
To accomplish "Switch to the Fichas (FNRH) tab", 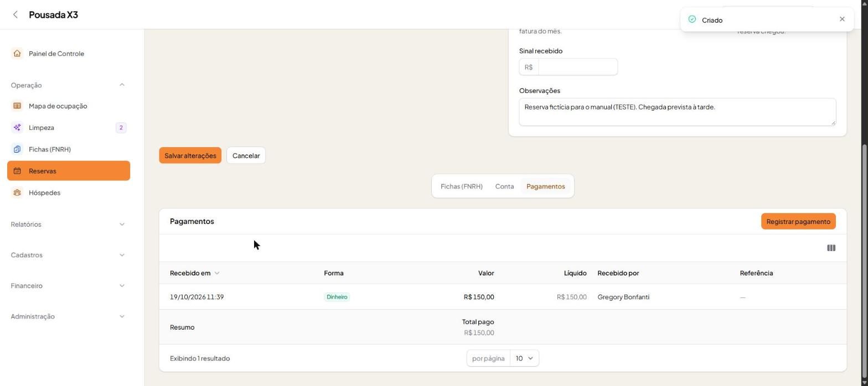I will point(461,186).
